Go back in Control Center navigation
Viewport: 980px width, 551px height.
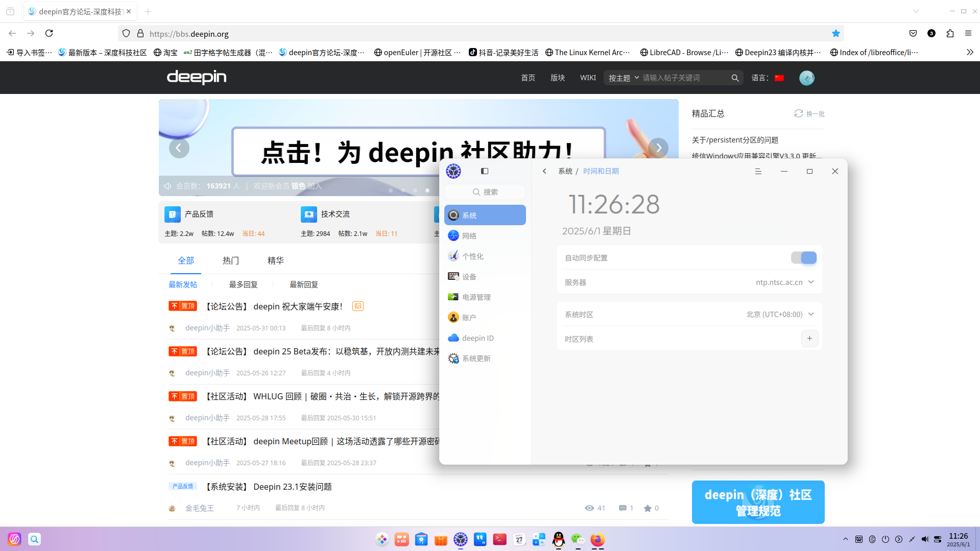[544, 171]
